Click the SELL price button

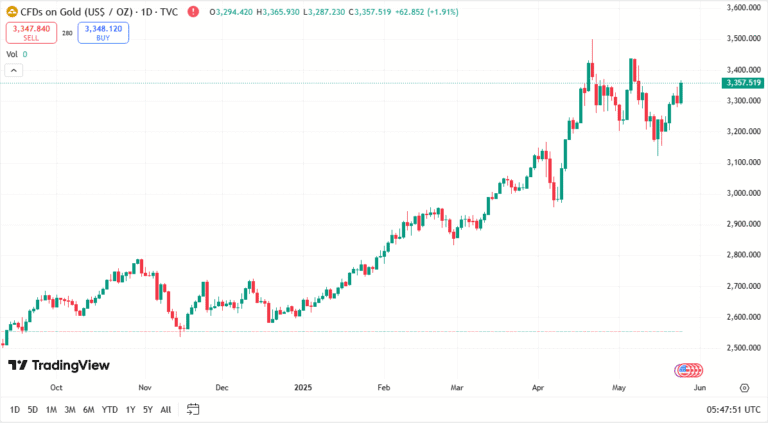coord(31,33)
